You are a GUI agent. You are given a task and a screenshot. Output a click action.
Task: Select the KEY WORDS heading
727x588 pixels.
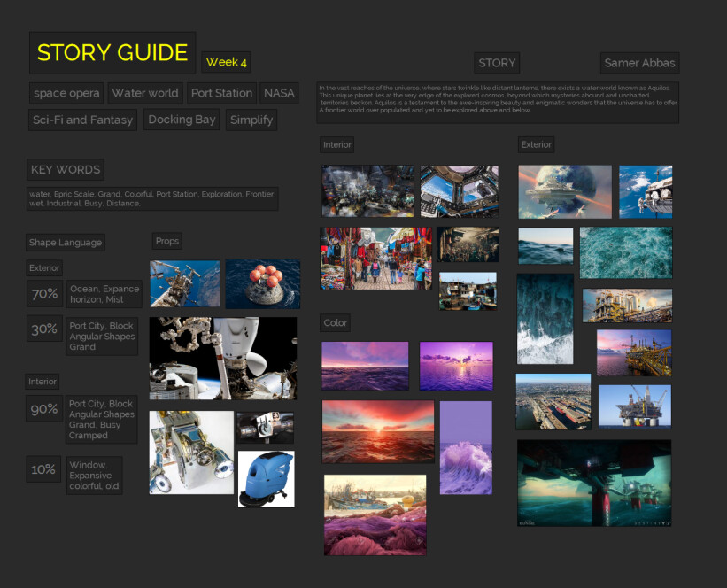click(66, 170)
